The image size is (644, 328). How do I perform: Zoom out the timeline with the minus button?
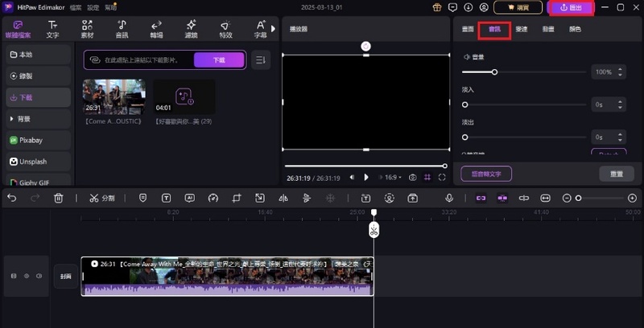tap(567, 199)
